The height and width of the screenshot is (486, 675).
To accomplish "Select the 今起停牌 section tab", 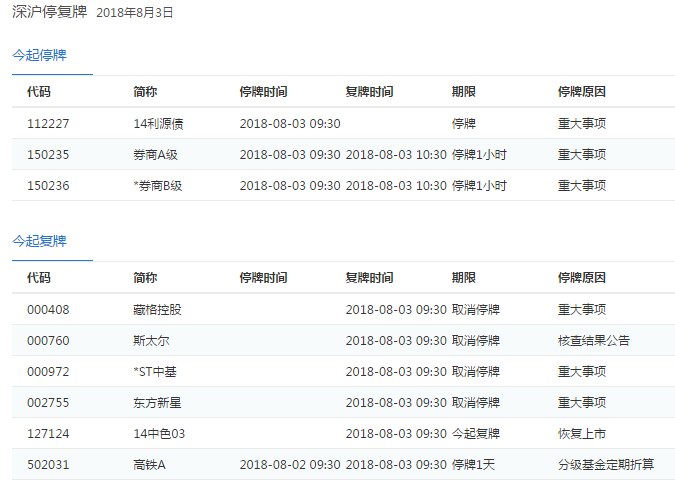I will tap(40, 55).
